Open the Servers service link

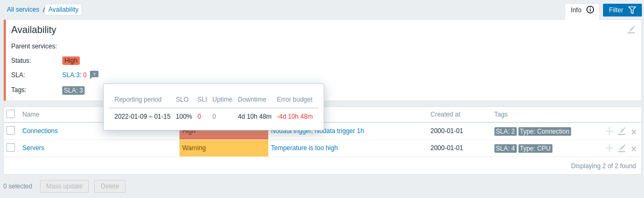coord(33,148)
